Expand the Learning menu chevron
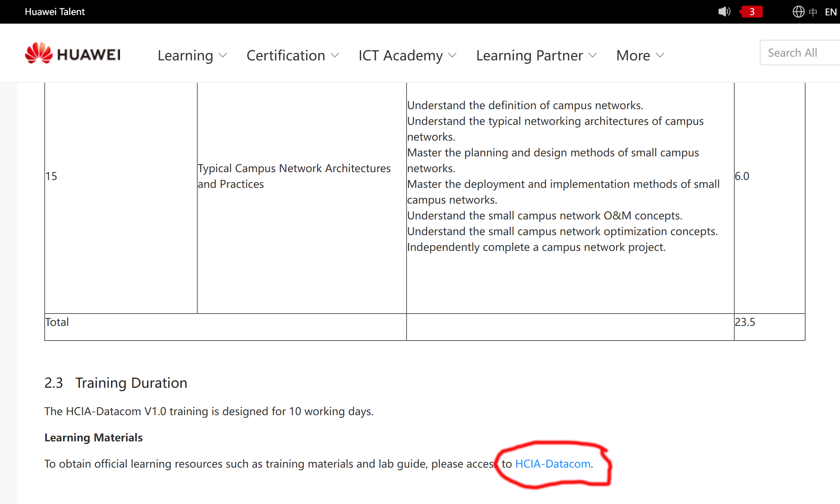Screen dimensions: 840x504 tap(223, 55)
